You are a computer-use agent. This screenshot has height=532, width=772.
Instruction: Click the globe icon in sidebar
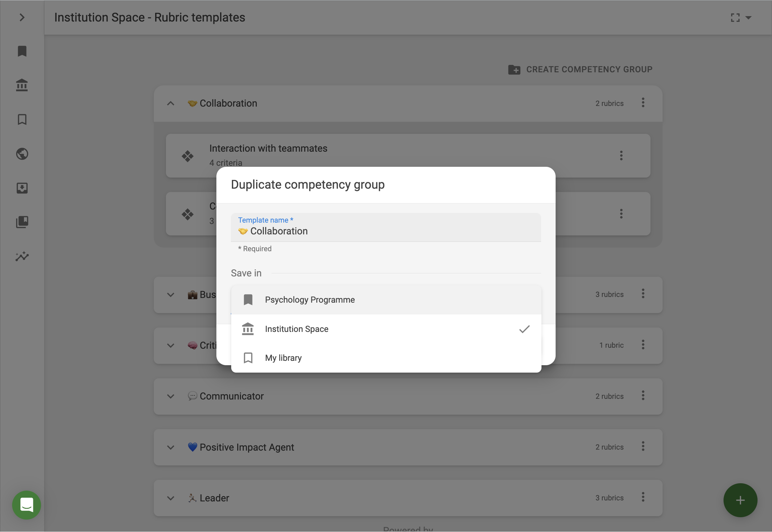pyautogui.click(x=22, y=154)
